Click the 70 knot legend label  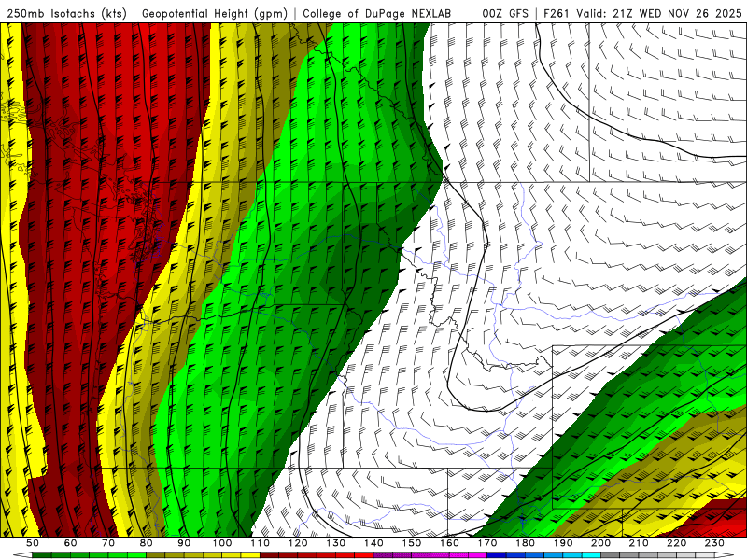pyautogui.click(x=108, y=543)
